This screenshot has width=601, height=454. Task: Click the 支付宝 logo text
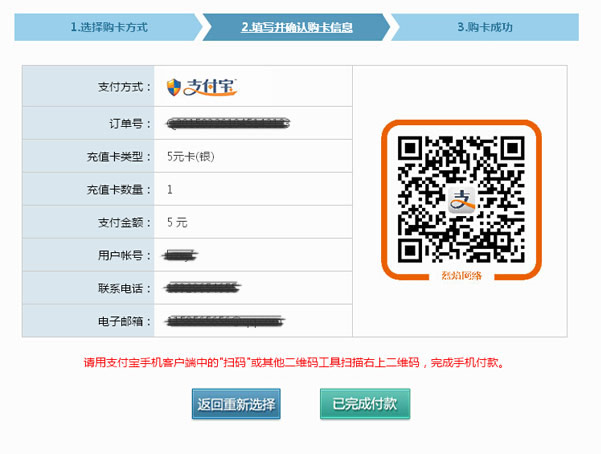pyautogui.click(x=210, y=87)
